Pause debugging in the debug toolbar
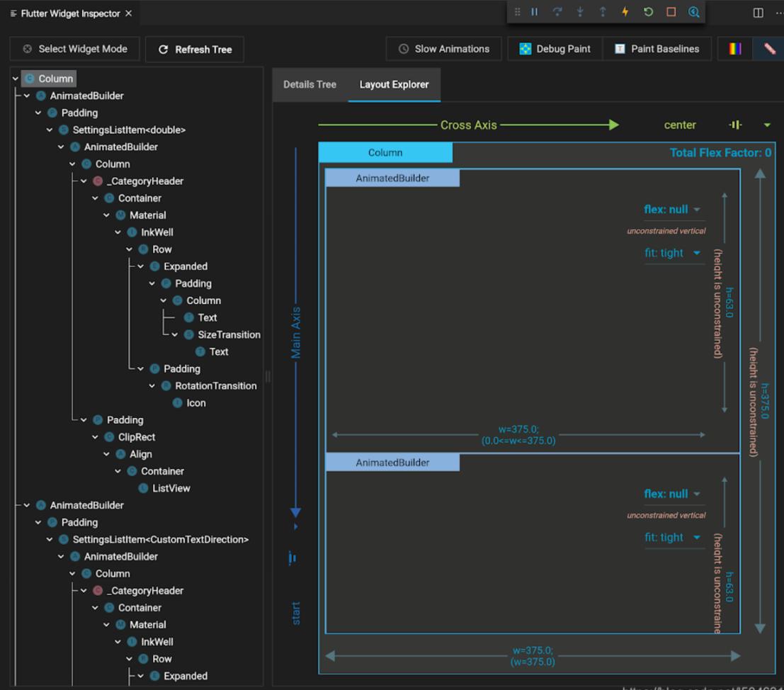Viewport: 784px width, 690px height. tap(535, 12)
